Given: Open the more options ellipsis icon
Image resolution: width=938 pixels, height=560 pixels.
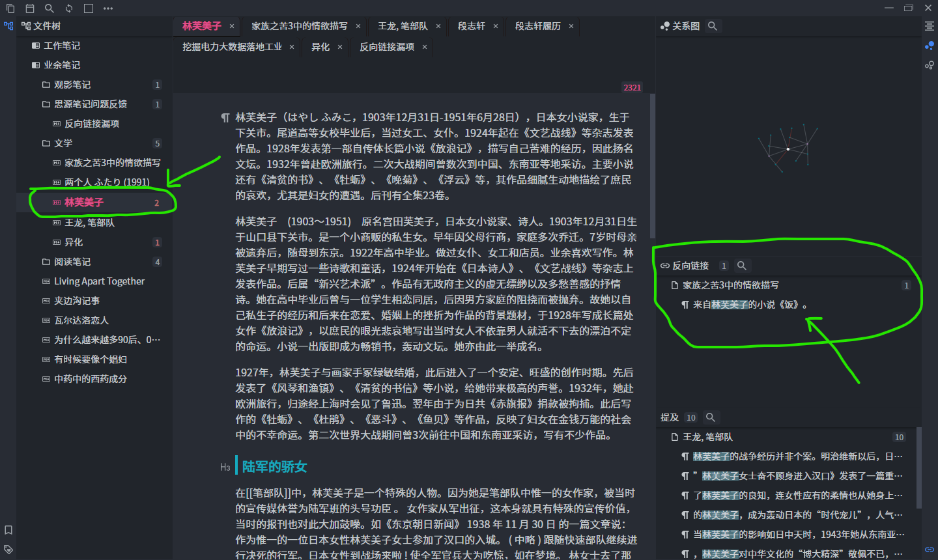Looking at the screenshot, I should click(108, 8).
